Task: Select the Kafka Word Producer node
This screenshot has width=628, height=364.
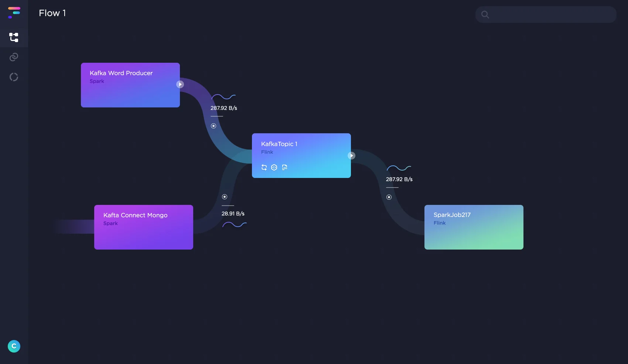Action: (x=130, y=85)
